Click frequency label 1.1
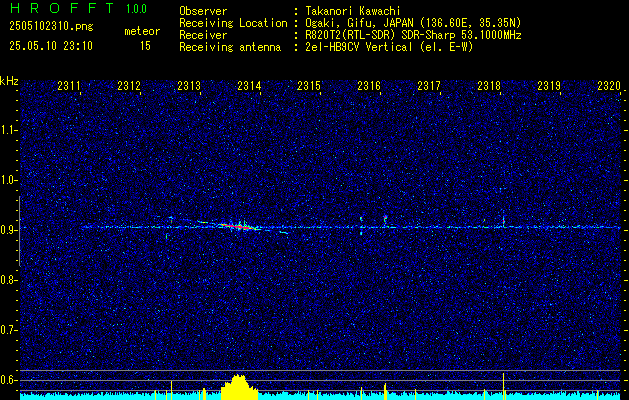The width and height of the screenshot is (629, 400). (9, 130)
